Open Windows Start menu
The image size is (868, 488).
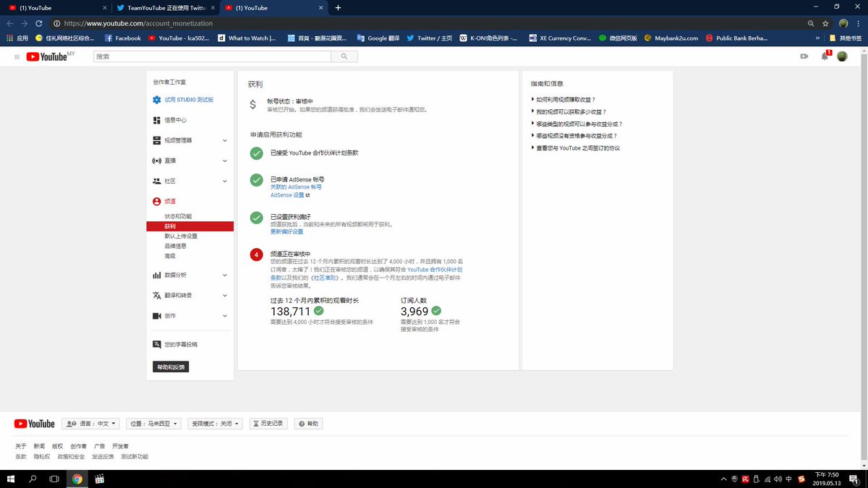coord(11,479)
